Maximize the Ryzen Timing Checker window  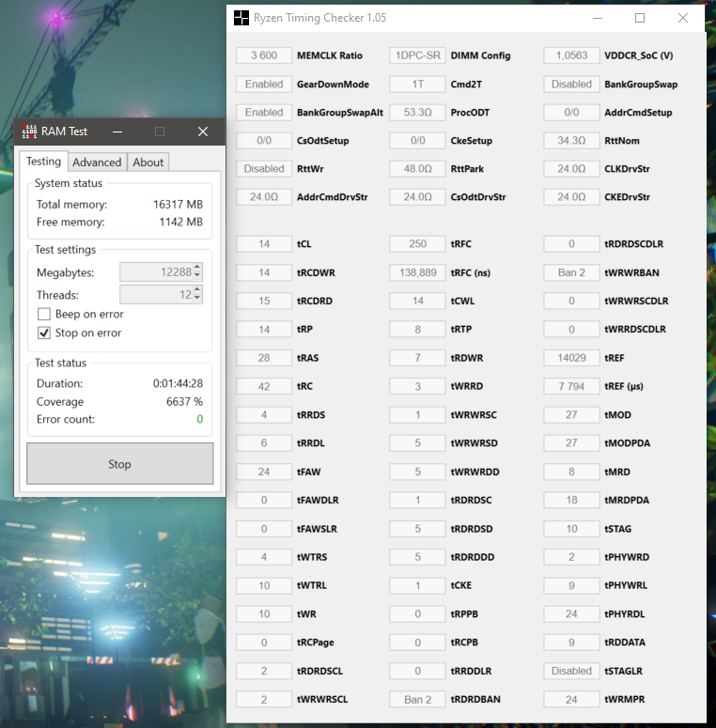pos(640,18)
